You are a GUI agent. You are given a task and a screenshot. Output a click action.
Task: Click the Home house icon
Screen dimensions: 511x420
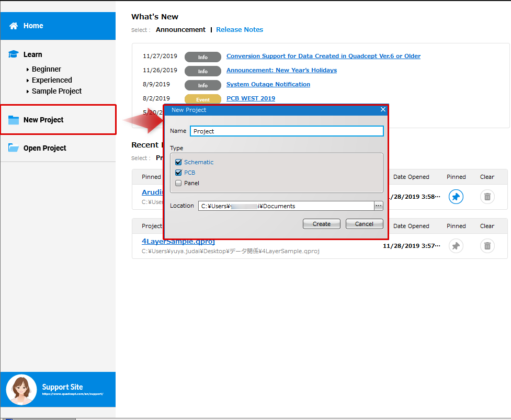pos(14,26)
